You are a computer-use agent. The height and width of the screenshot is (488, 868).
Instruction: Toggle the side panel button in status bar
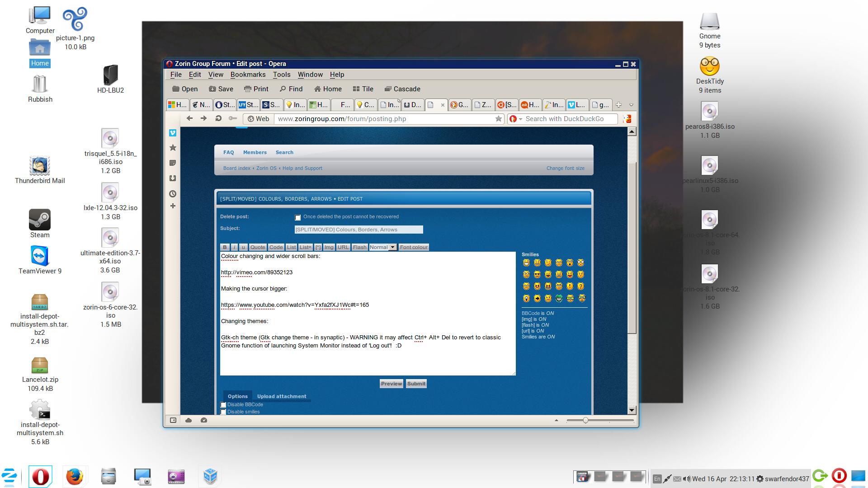pos(173,420)
